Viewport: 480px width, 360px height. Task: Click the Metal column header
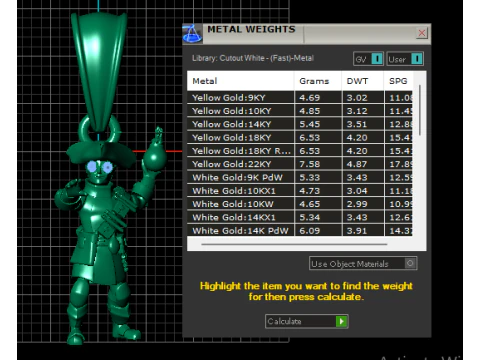coord(240,81)
